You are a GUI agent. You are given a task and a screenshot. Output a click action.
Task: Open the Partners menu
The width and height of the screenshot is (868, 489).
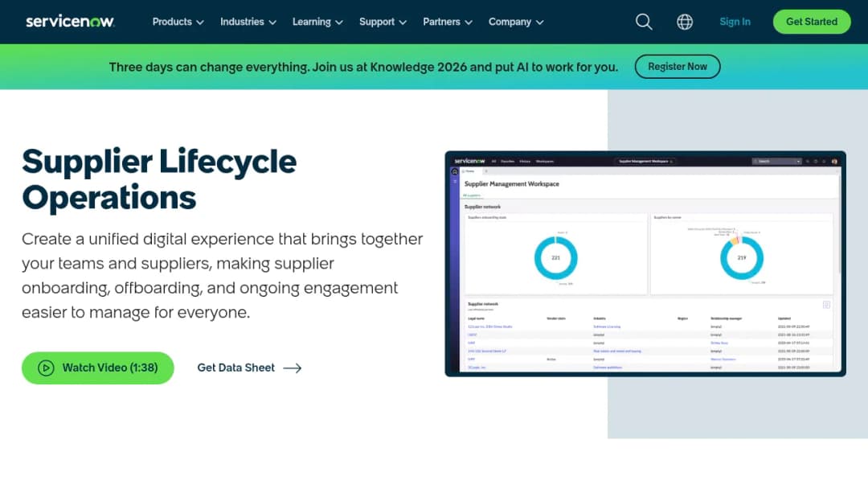click(448, 23)
